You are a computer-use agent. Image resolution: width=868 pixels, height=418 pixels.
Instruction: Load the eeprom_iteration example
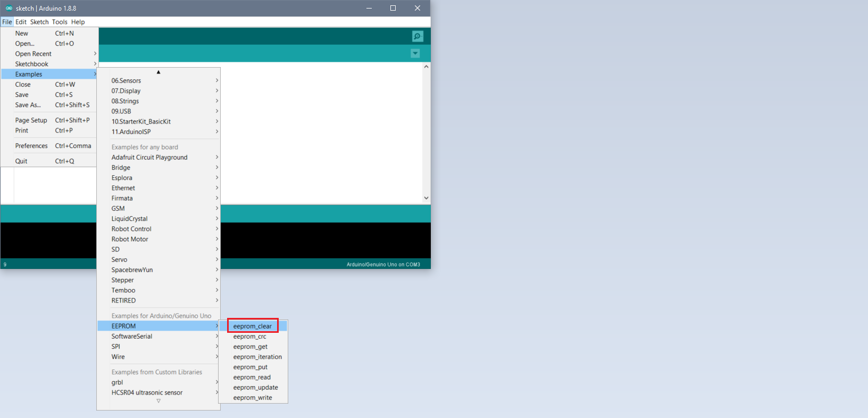point(253,357)
